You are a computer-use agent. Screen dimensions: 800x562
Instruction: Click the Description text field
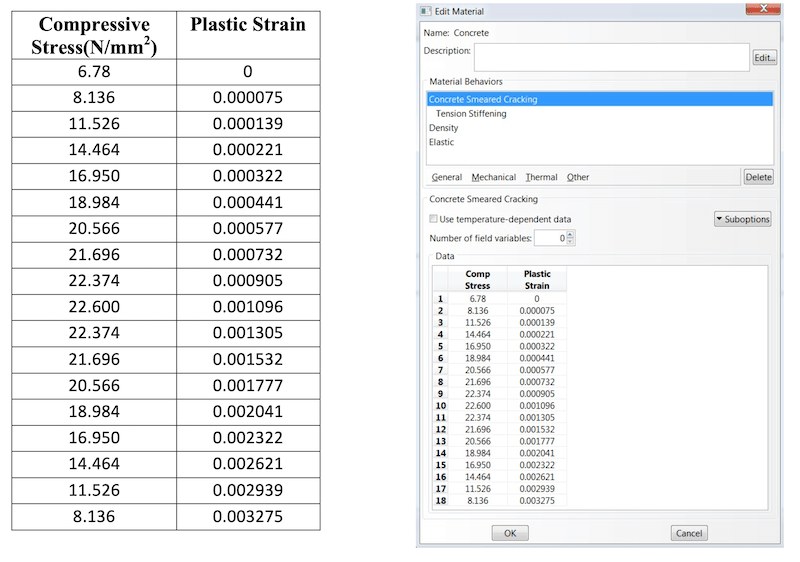pyautogui.click(x=610, y=57)
